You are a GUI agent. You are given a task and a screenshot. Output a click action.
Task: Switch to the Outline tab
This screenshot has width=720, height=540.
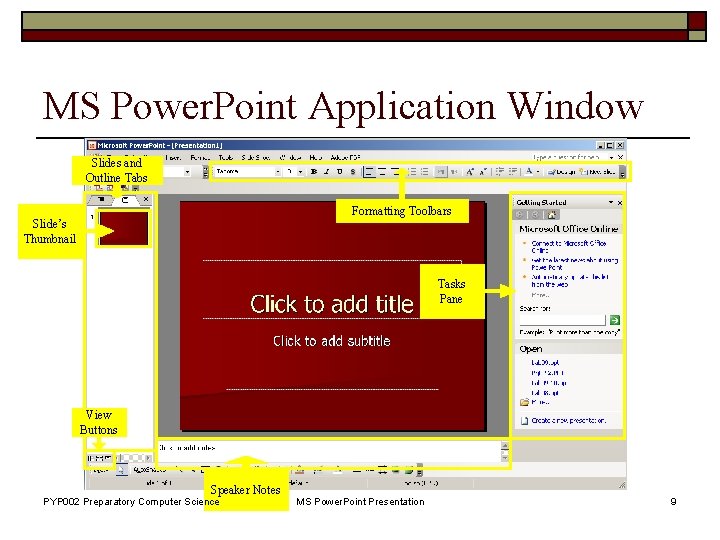(x=101, y=200)
